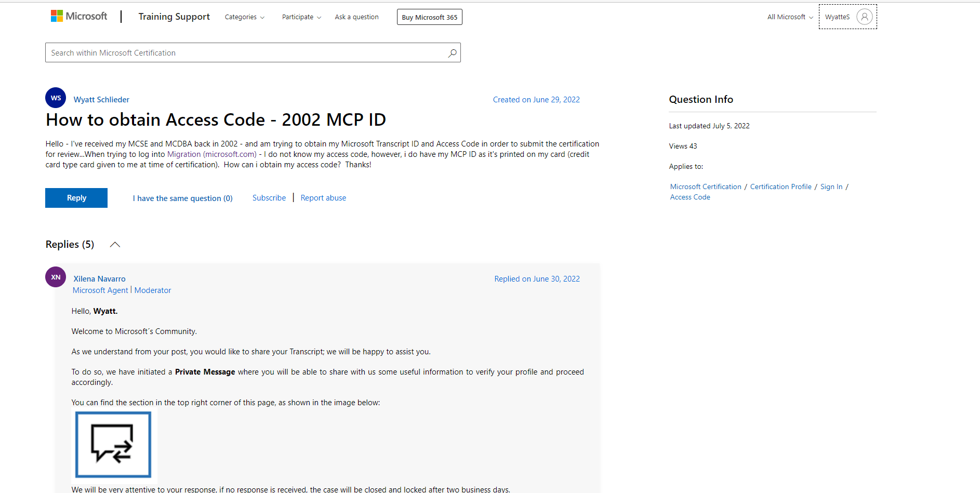
Task: Collapse the Replies (5) section chevron
Action: [x=115, y=245]
